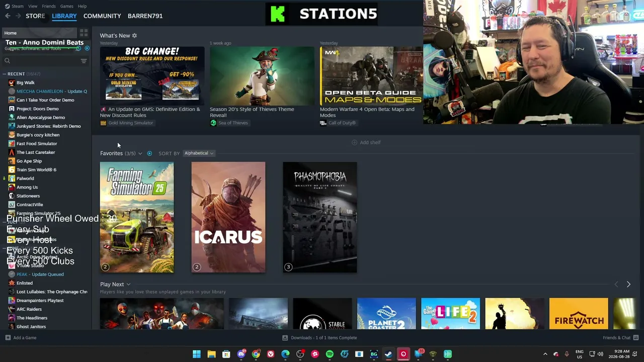
Task: Switch to the STORE tab
Action: (x=35, y=16)
